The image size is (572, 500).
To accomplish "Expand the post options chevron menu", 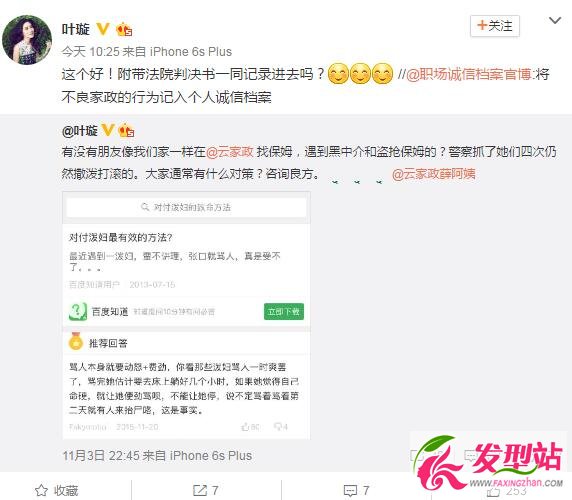I will pos(555,21).
